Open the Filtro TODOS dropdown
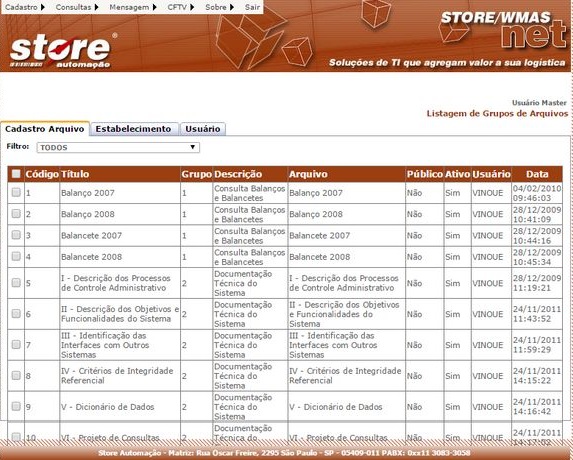Viewport: 573px width, 460px height. [x=118, y=147]
